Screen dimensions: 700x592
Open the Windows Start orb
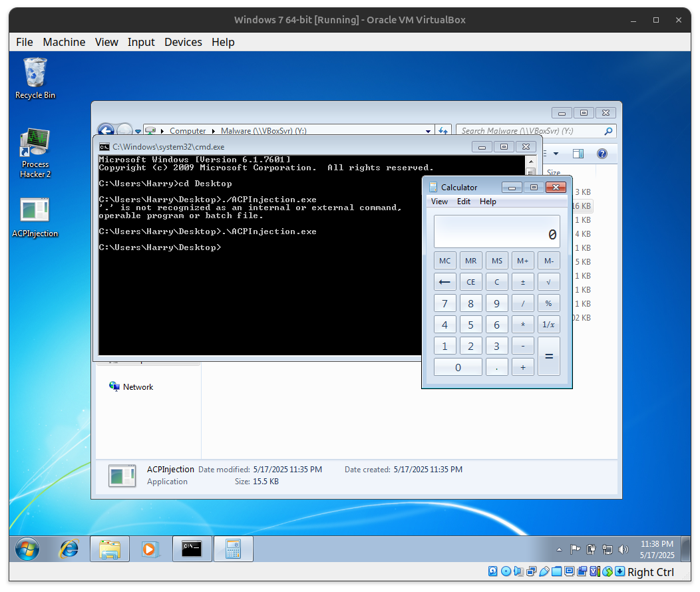(x=27, y=549)
